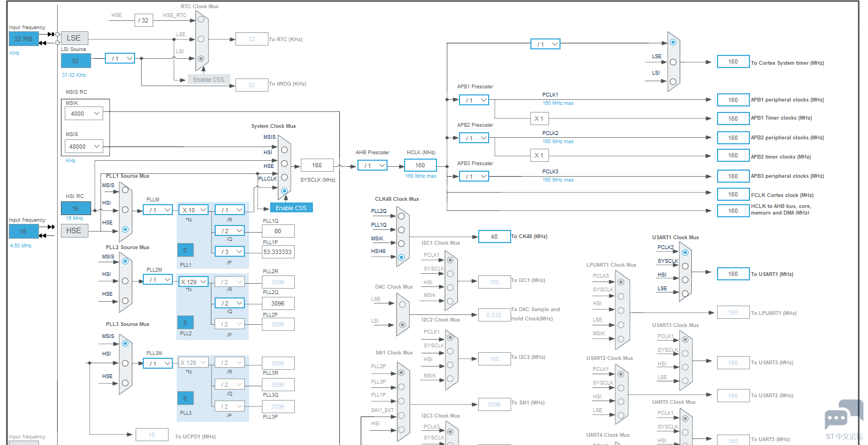Open PLL3M divider dropdown

tap(158, 363)
